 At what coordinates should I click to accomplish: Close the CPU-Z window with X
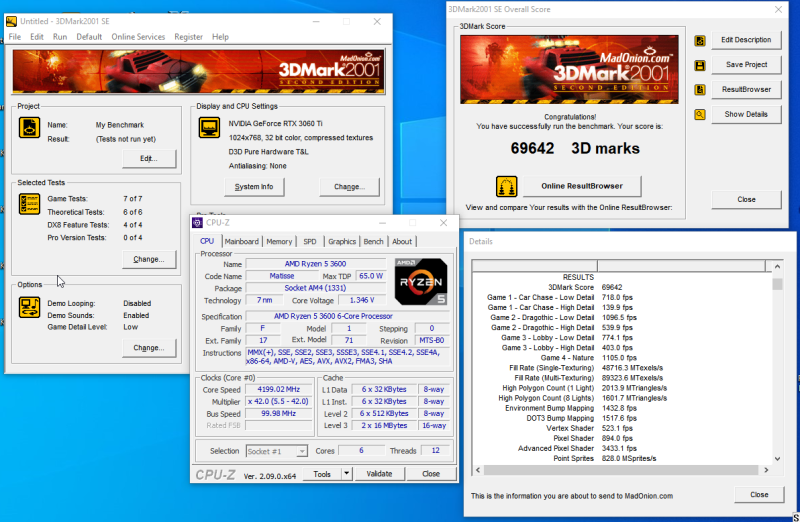[x=443, y=223]
